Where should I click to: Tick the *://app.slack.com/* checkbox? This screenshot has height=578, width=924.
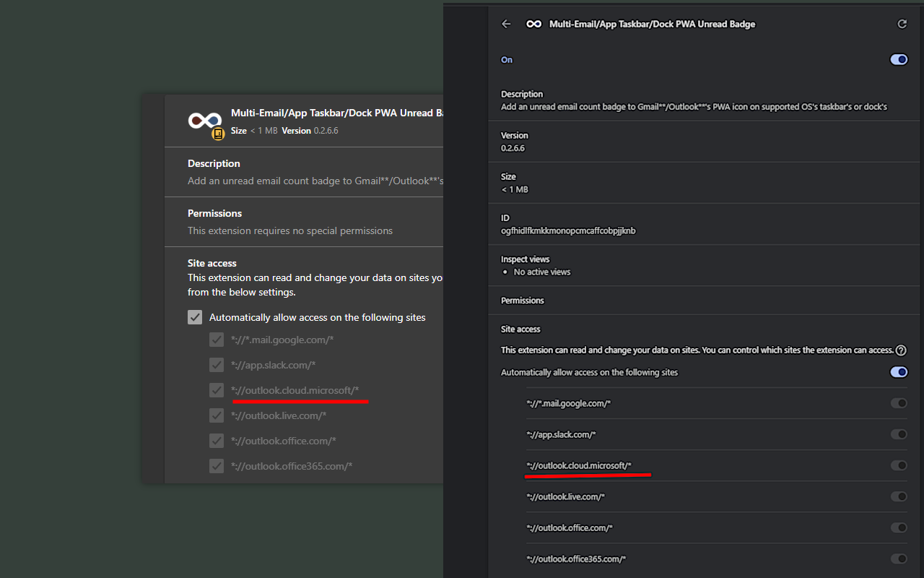(217, 365)
